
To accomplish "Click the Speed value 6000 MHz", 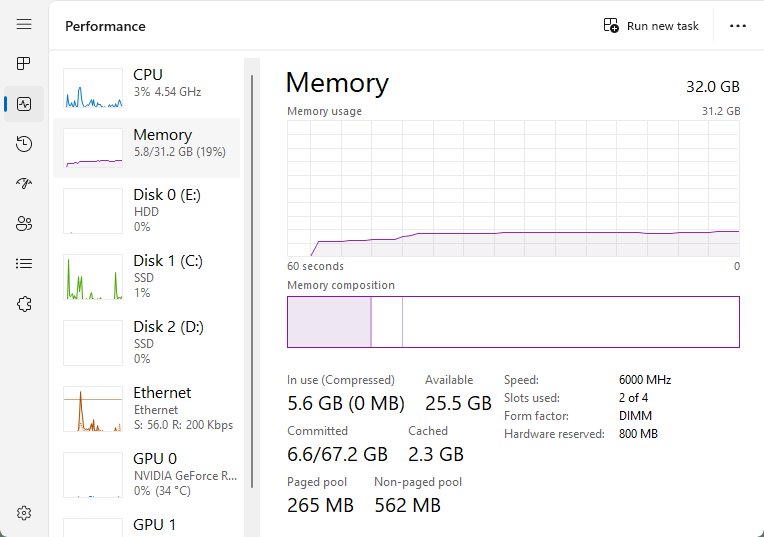I will coord(645,380).
